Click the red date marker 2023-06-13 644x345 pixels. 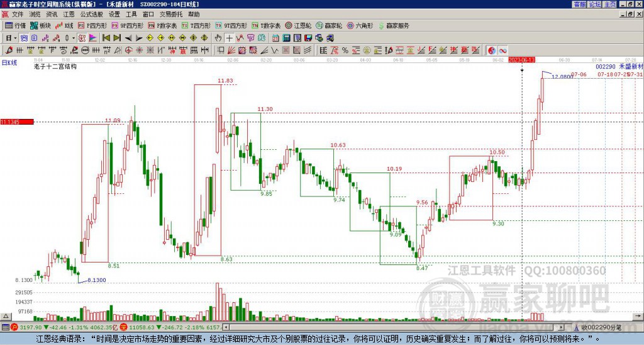pyautogui.click(x=521, y=60)
